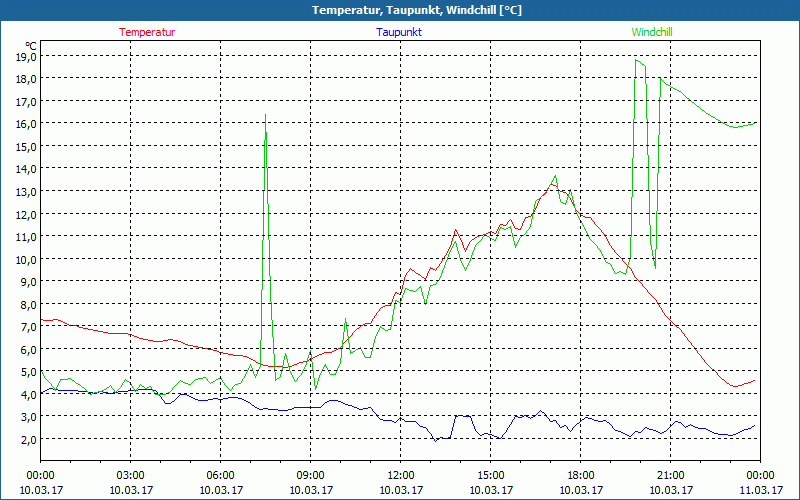Click the 13,0 y-axis value
Viewport: 800px width, 500px height.
click(x=27, y=191)
